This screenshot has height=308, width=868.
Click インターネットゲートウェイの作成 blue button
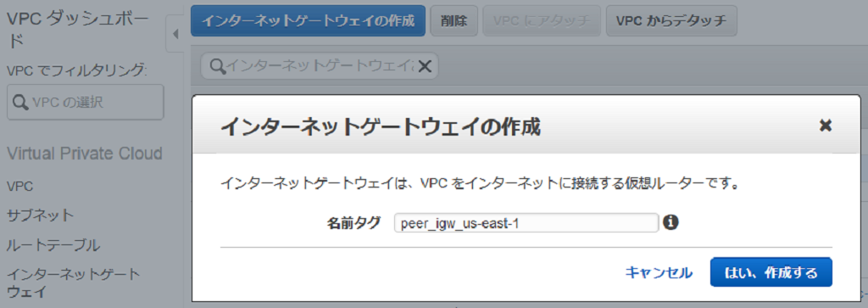309,21
